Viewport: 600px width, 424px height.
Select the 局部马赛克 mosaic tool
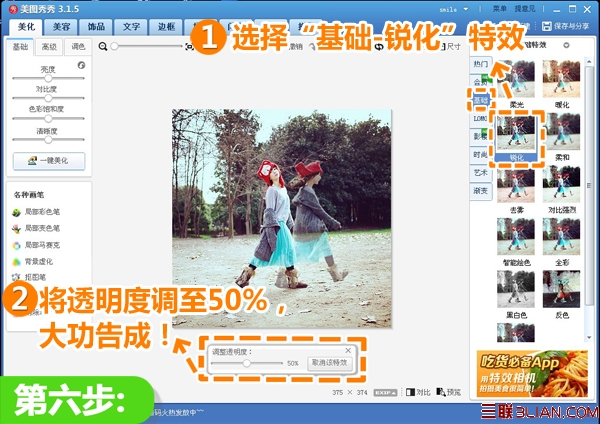tap(36, 245)
